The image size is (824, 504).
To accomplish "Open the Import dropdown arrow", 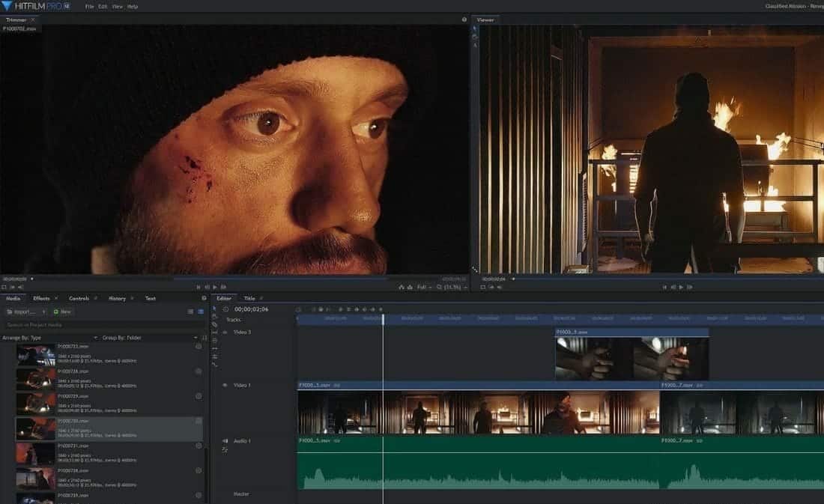I will (43, 312).
